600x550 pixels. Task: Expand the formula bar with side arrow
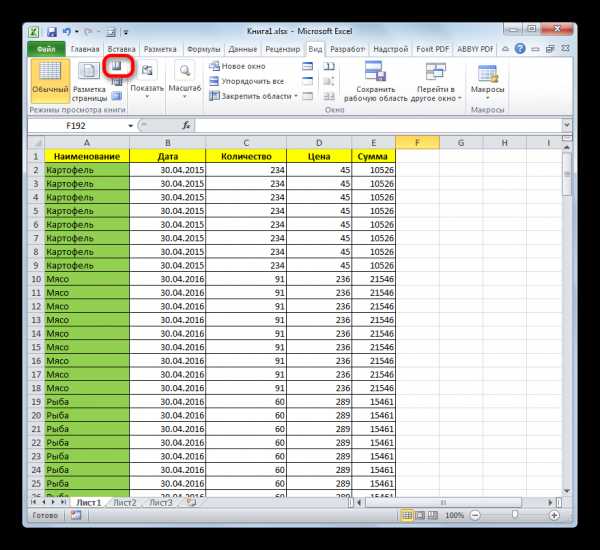[567, 125]
